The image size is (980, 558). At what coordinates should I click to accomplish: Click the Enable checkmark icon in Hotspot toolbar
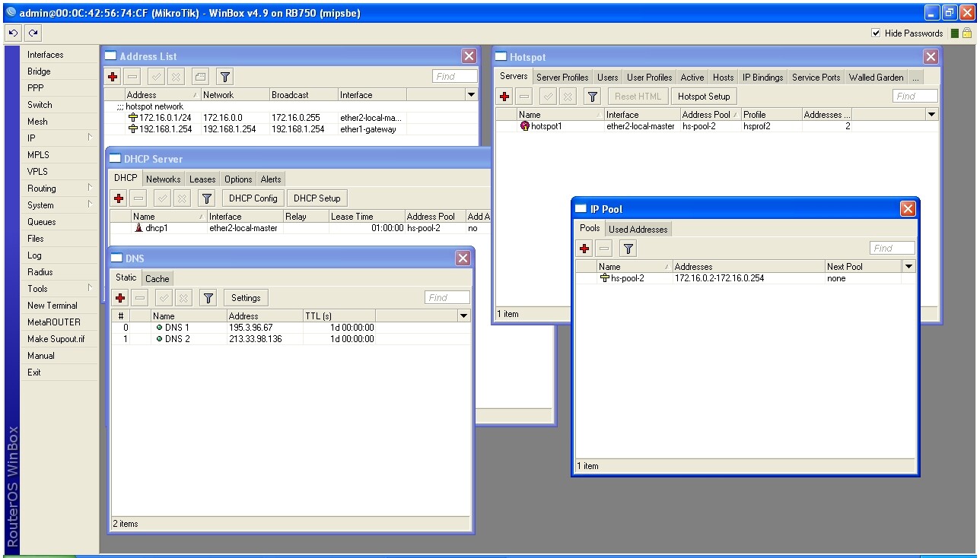point(548,97)
